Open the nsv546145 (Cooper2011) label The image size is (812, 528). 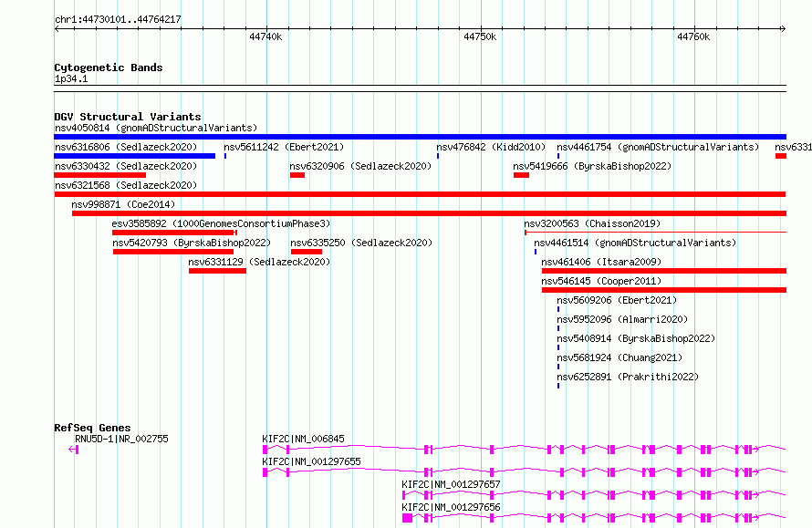click(x=601, y=281)
